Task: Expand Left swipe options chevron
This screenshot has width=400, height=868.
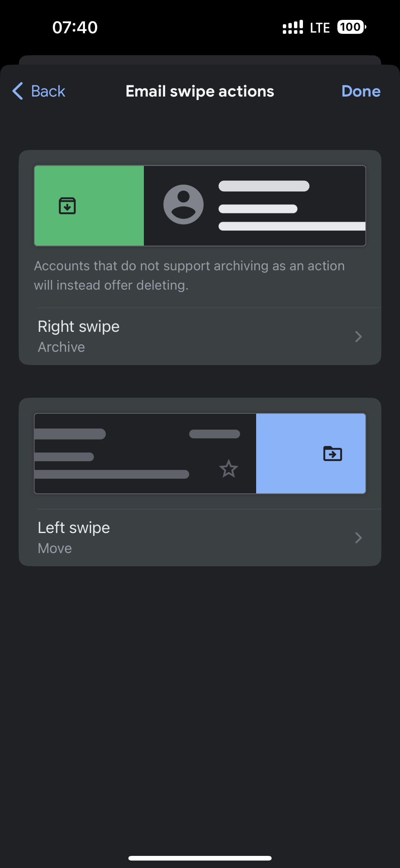Action: (x=358, y=537)
